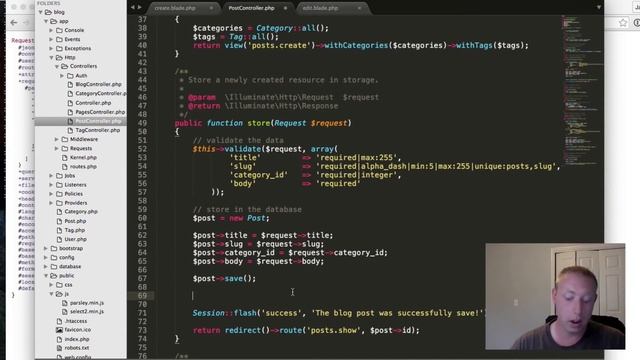The image size is (640, 360).
Task: Click the '// store in the database' comment
Action: [247, 209]
